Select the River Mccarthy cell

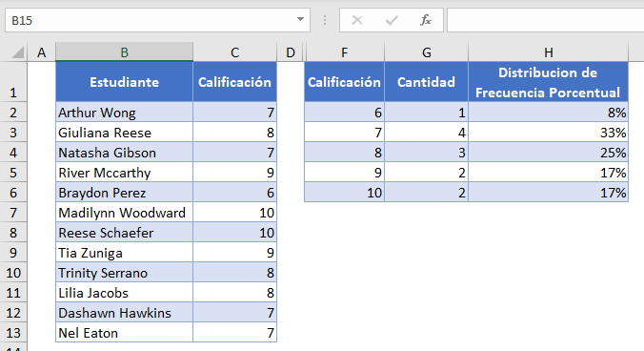point(125,173)
